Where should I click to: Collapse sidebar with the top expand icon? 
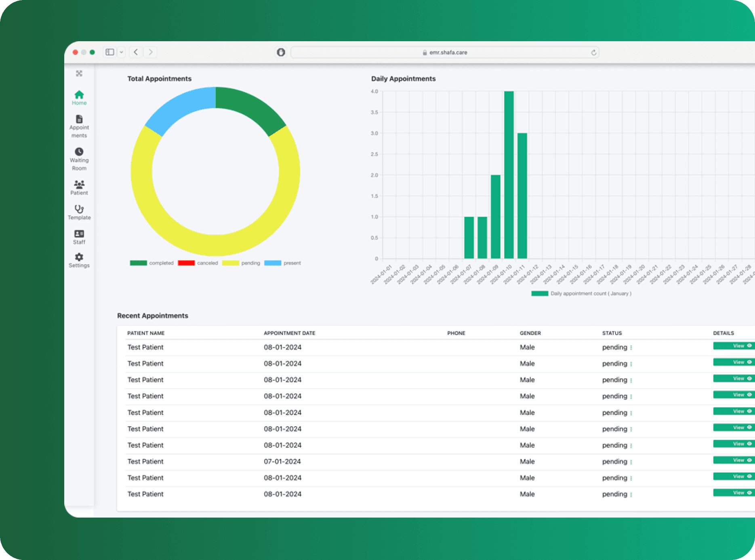pos(79,74)
